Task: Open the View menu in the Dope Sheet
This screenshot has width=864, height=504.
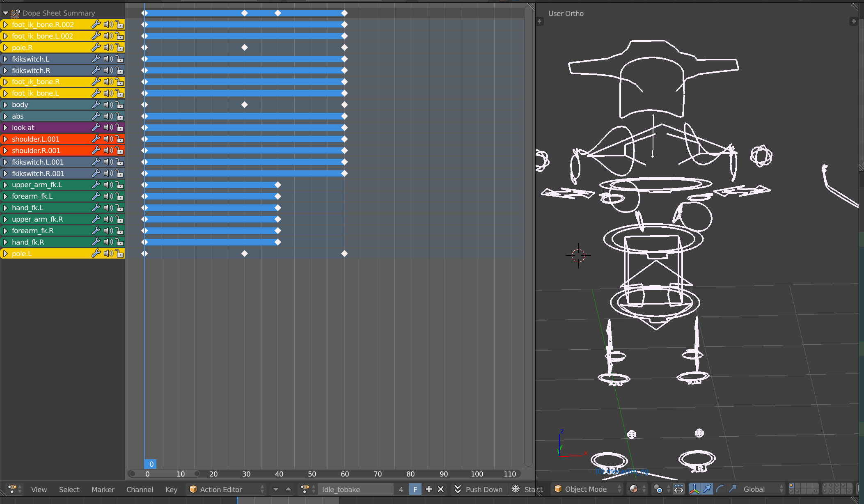Action: (x=39, y=489)
